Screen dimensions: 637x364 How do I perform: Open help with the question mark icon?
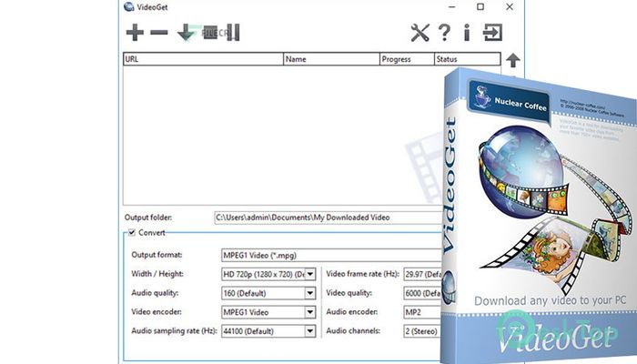pyautogui.click(x=444, y=33)
